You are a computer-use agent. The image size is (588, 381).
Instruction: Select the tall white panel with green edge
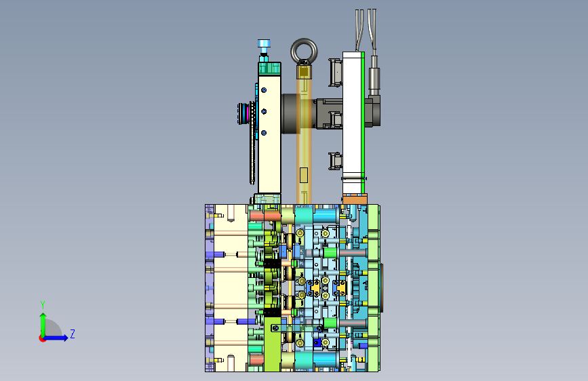click(353, 123)
